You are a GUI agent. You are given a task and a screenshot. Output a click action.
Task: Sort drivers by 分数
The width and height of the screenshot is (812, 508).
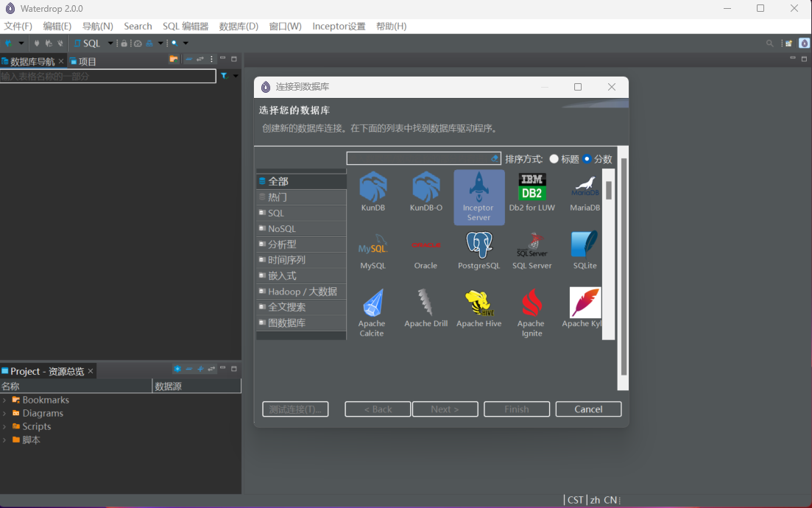(597, 159)
